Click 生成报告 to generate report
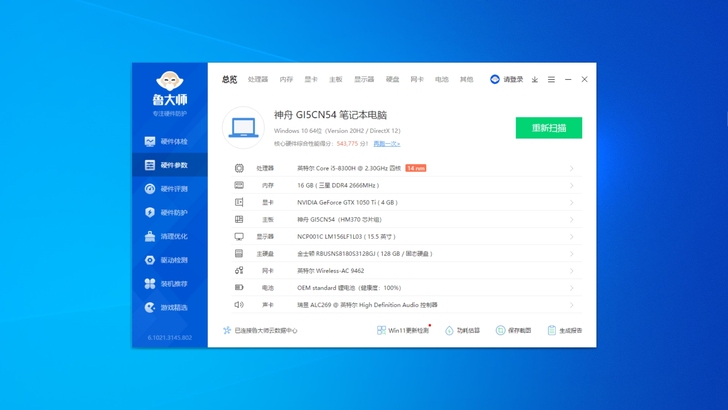The image size is (728, 410). 565,330
